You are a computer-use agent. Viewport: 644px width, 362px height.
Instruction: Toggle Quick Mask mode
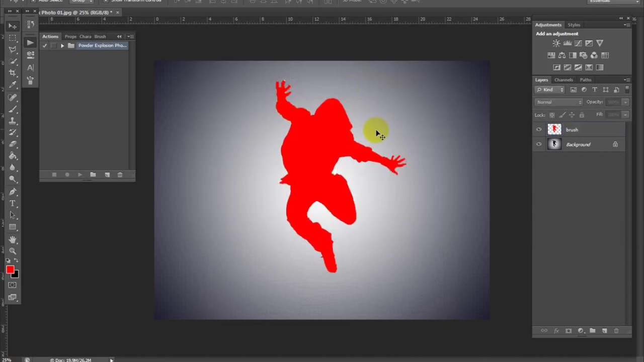pos(13,285)
